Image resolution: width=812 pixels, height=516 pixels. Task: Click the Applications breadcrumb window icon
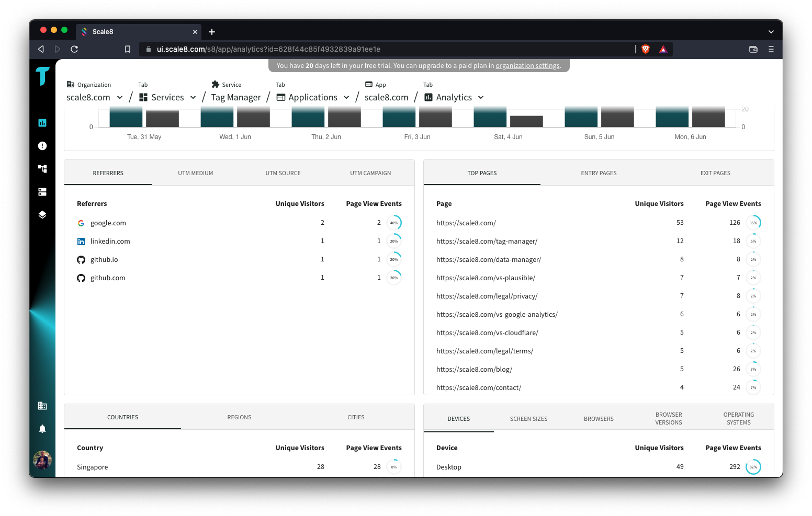pos(281,97)
